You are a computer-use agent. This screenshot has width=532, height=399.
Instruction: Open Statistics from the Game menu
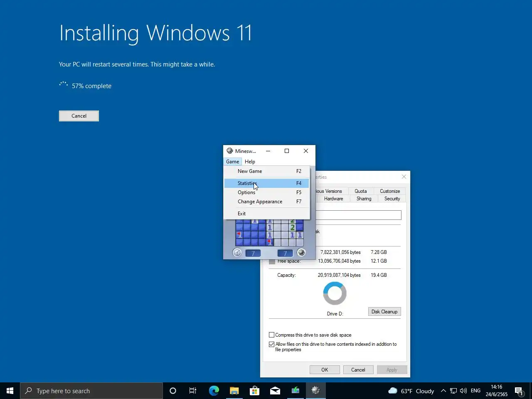266,183
